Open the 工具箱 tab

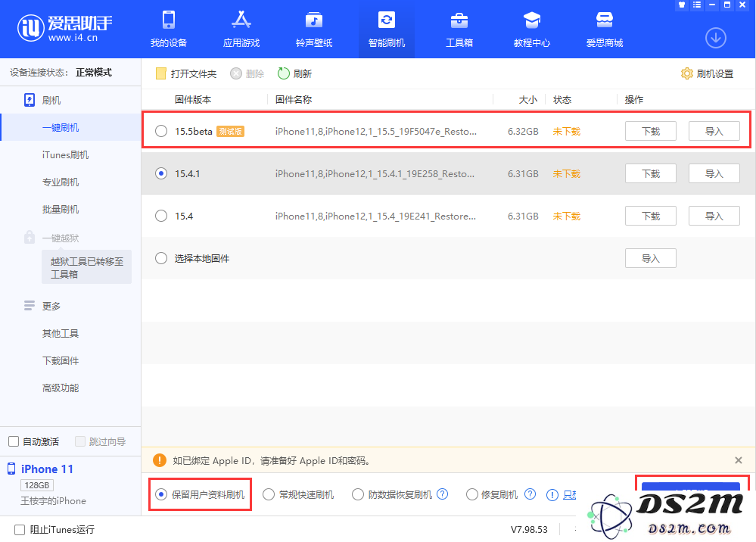point(459,29)
